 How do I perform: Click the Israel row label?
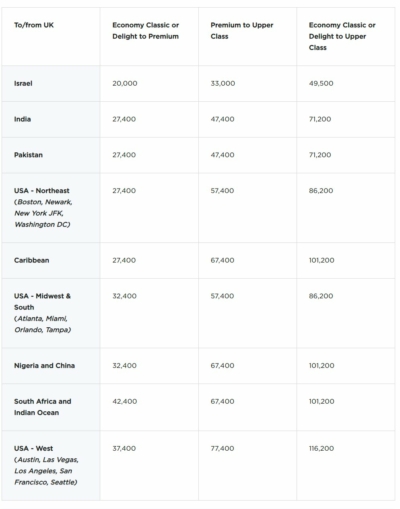click(23, 83)
